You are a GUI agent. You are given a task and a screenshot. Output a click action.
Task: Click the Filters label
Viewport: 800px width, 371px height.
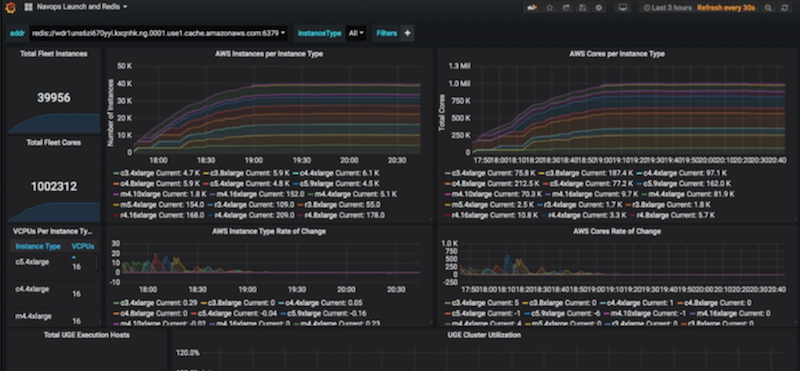pyautogui.click(x=386, y=33)
